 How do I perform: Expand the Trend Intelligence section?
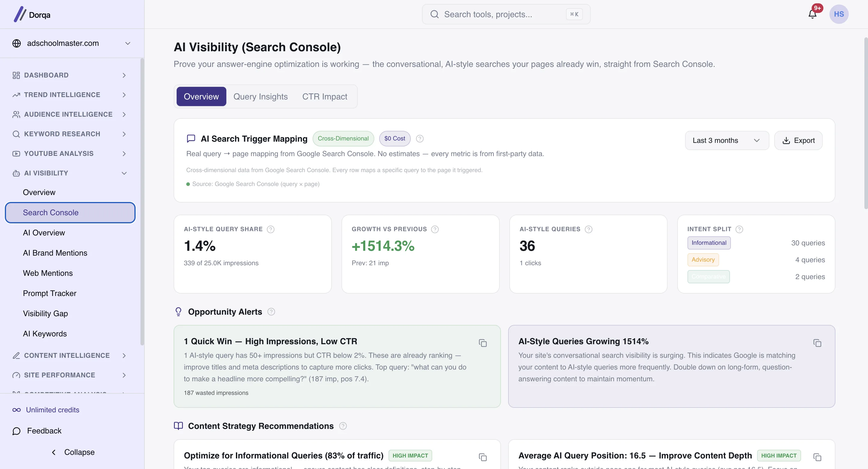[x=70, y=95]
